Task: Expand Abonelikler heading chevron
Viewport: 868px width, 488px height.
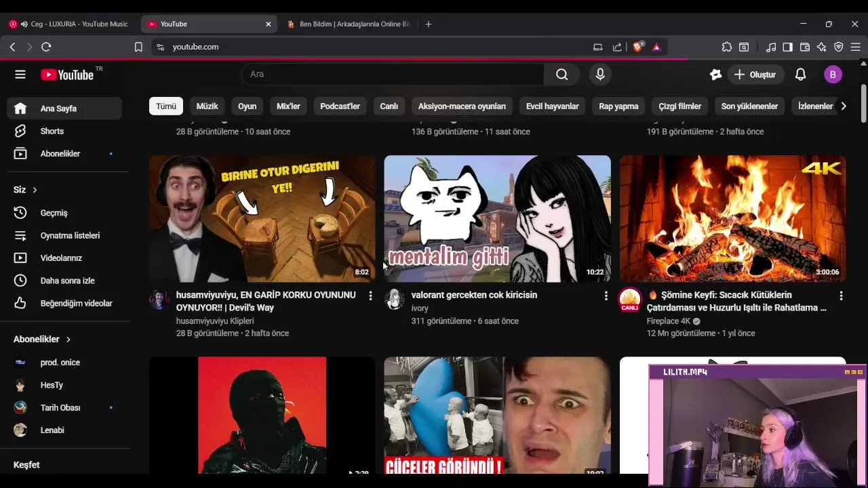Action: (68, 339)
